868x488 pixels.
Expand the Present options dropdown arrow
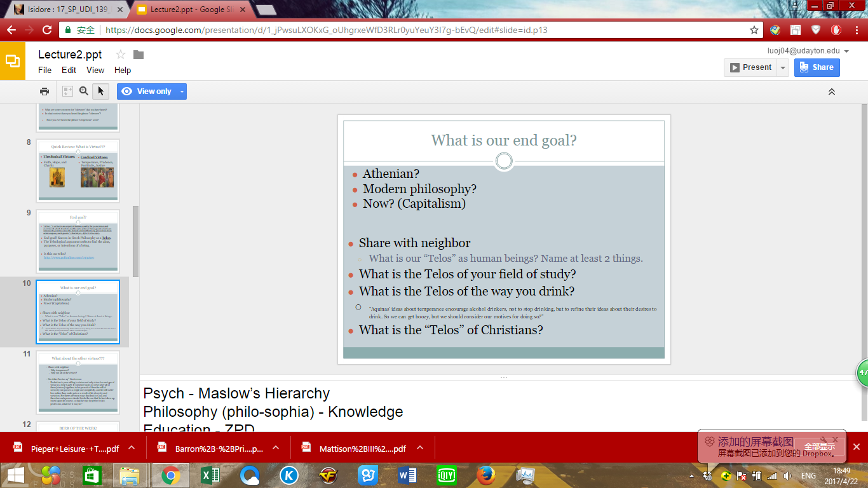(783, 67)
